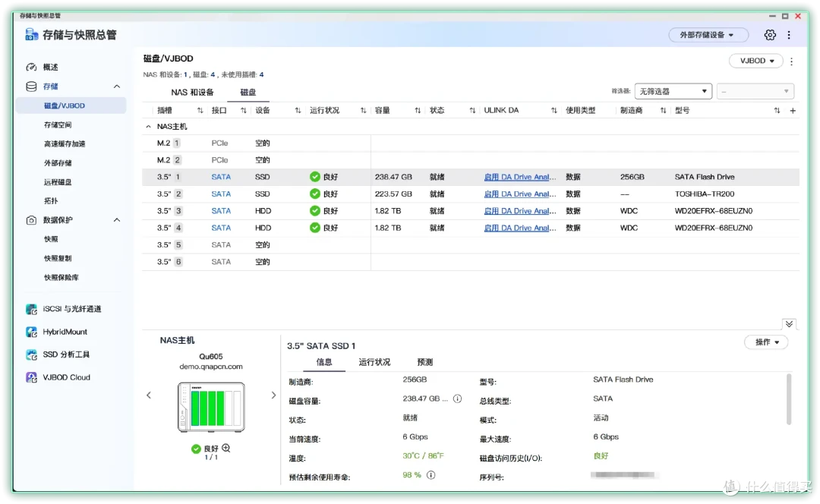
Task: Click the good status check for slot 4
Action: tap(315, 228)
